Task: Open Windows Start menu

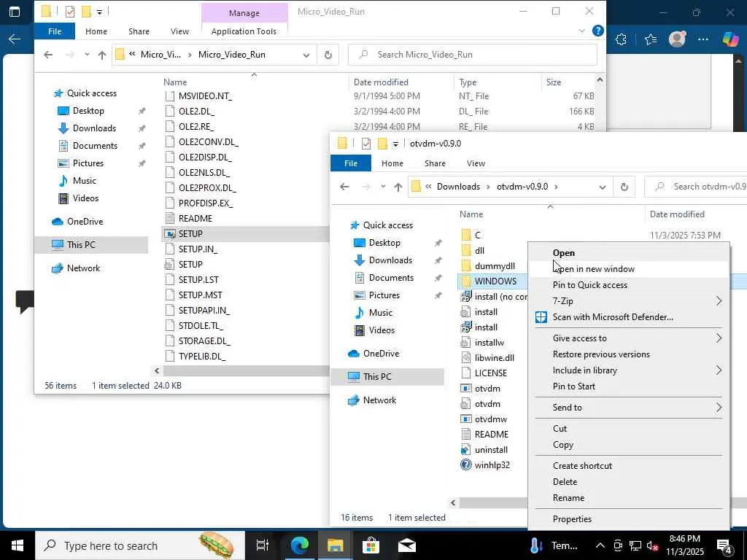Action: 18,545
